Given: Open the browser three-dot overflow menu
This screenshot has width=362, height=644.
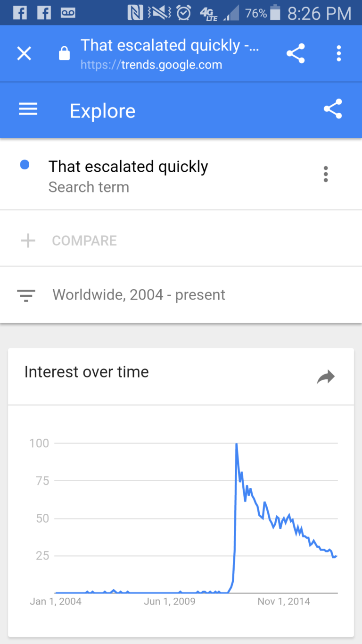Looking at the screenshot, I should coord(338,54).
